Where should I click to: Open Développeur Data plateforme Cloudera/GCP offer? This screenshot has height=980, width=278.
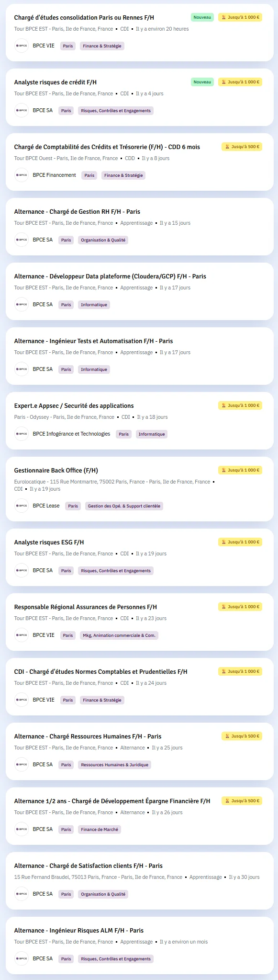[x=110, y=277]
